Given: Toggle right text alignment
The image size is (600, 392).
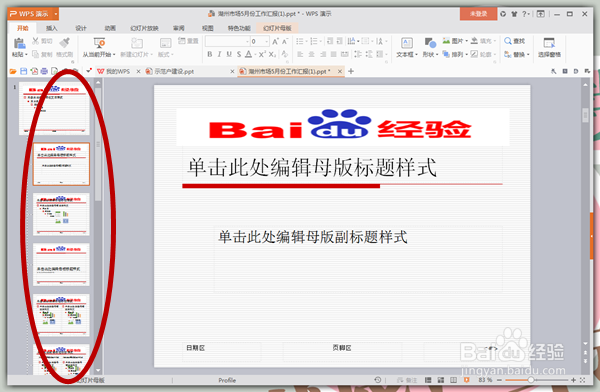Looking at the screenshot, I should [x=323, y=54].
